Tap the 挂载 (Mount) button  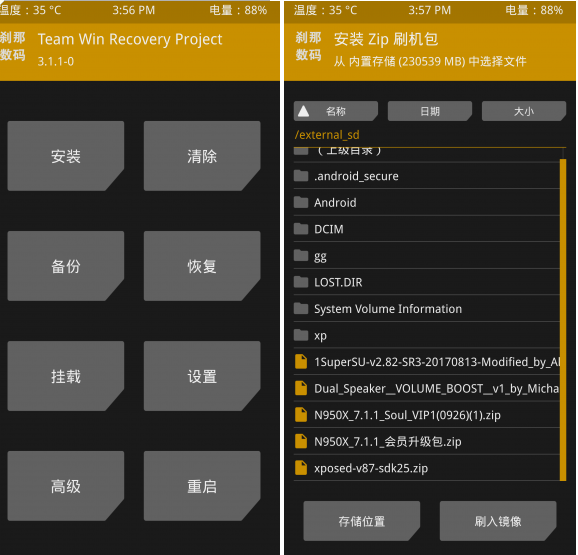coord(66,376)
